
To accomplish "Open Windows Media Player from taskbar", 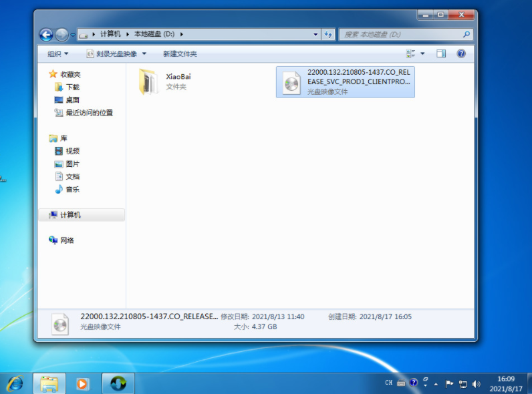I will 82,384.
